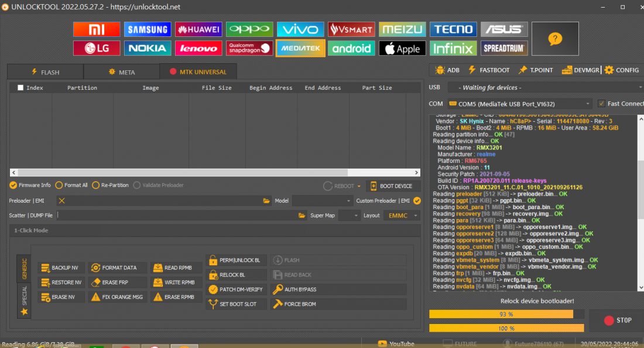
Task: Choose the green Android tile
Action: click(x=351, y=48)
